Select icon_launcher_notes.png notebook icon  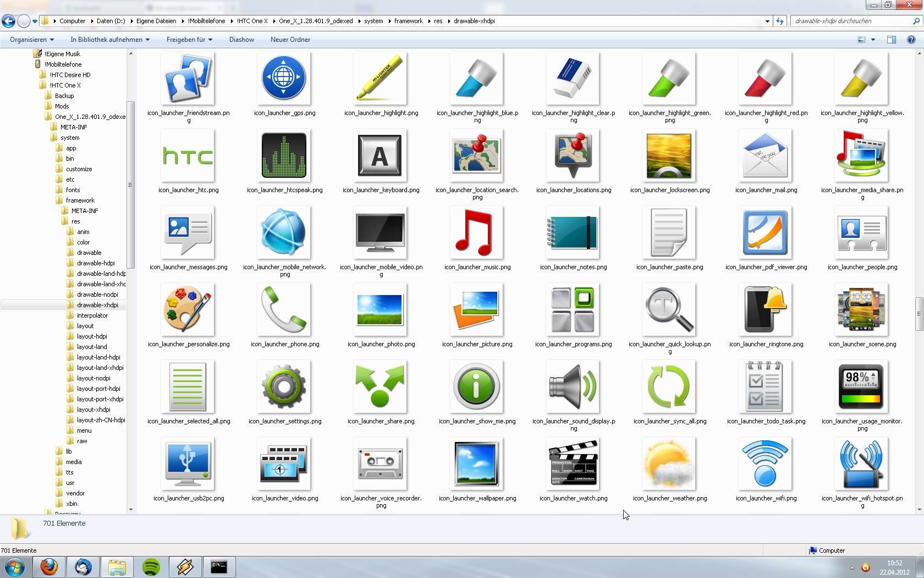[573, 232]
